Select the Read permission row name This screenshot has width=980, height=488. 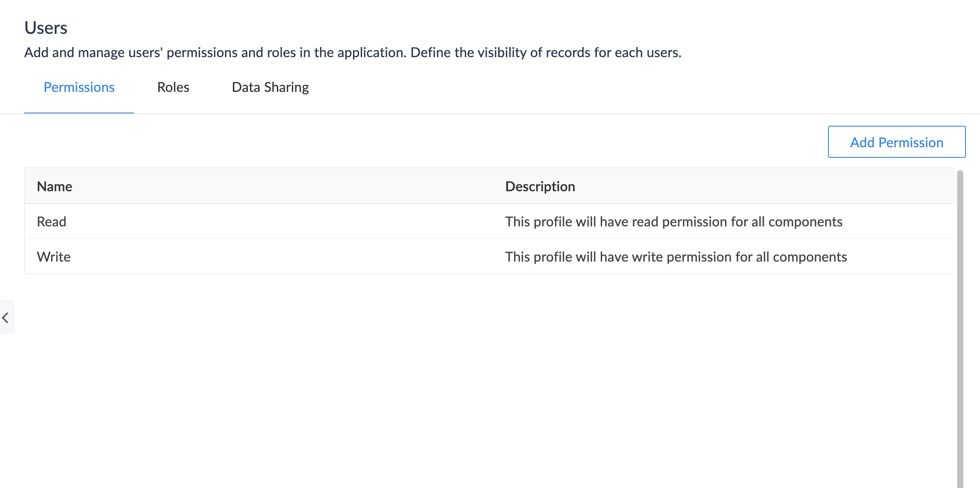click(51, 222)
